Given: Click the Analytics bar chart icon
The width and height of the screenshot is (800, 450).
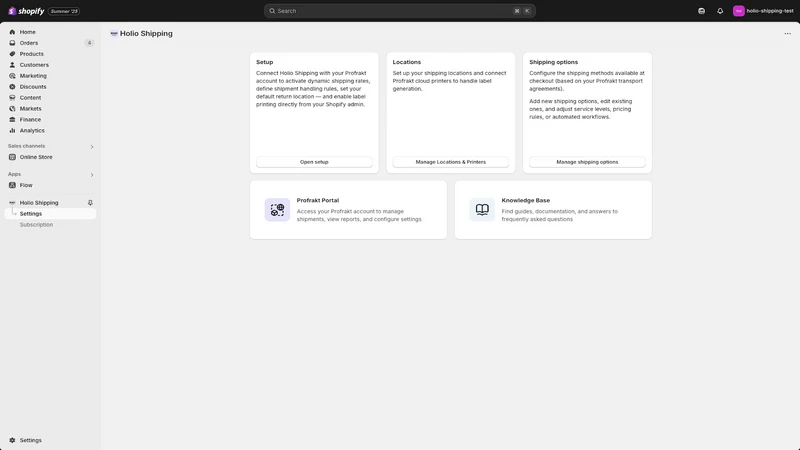Looking at the screenshot, I should 12,131.
